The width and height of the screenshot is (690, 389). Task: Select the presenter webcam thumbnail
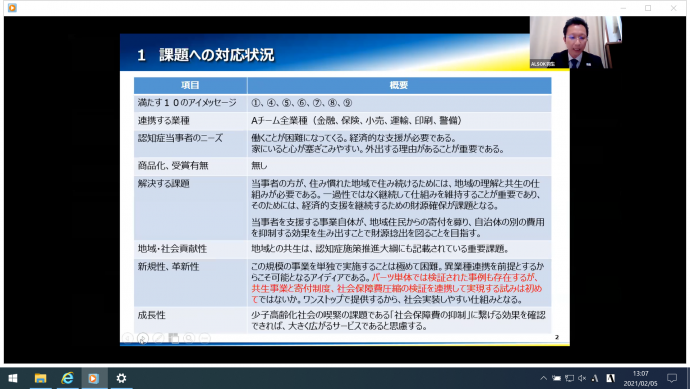[x=576, y=42]
